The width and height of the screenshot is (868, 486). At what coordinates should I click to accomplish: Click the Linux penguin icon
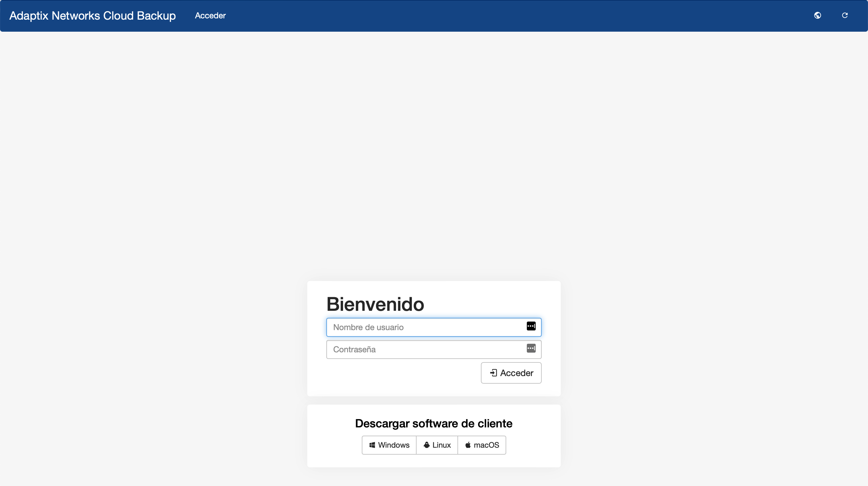click(427, 445)
